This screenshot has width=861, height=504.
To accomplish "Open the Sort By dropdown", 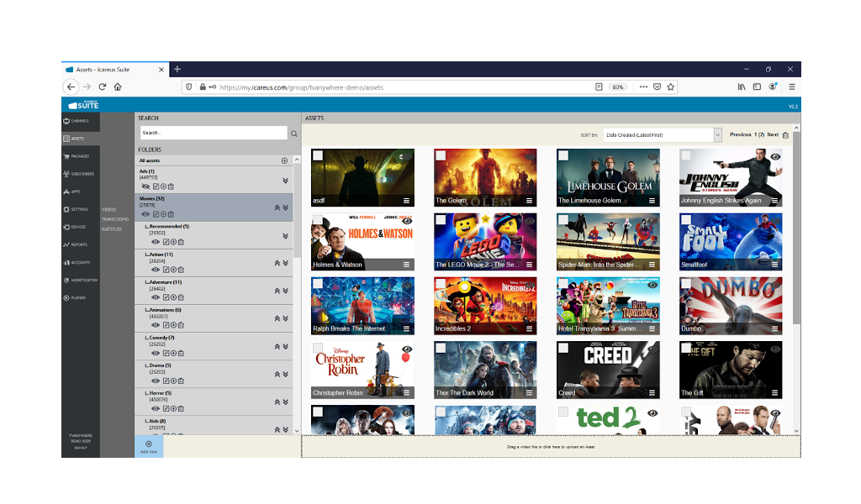I will click(663, 135).
